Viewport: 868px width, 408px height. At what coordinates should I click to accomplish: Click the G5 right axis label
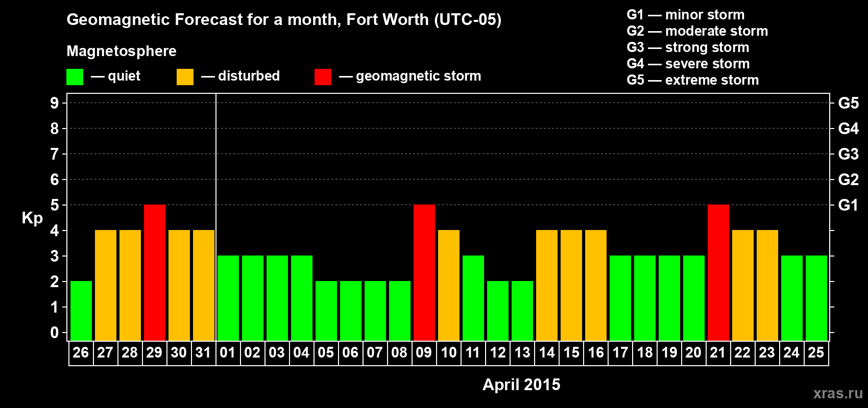[849, 103]
